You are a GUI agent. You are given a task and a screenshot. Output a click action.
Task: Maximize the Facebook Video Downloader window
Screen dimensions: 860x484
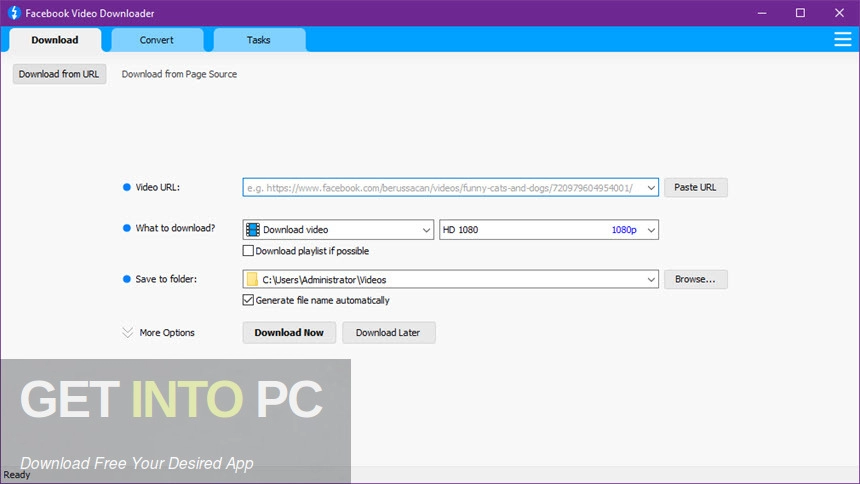800,13
